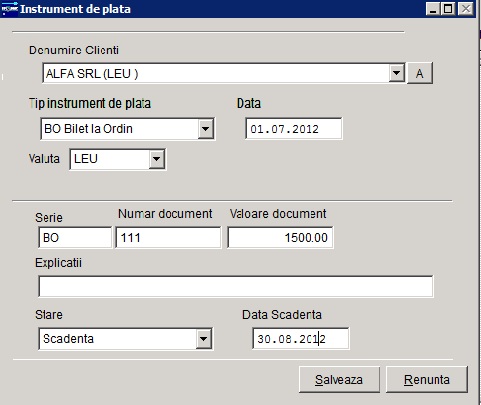
Task: Click the Salveaza button
Action: 339,380
